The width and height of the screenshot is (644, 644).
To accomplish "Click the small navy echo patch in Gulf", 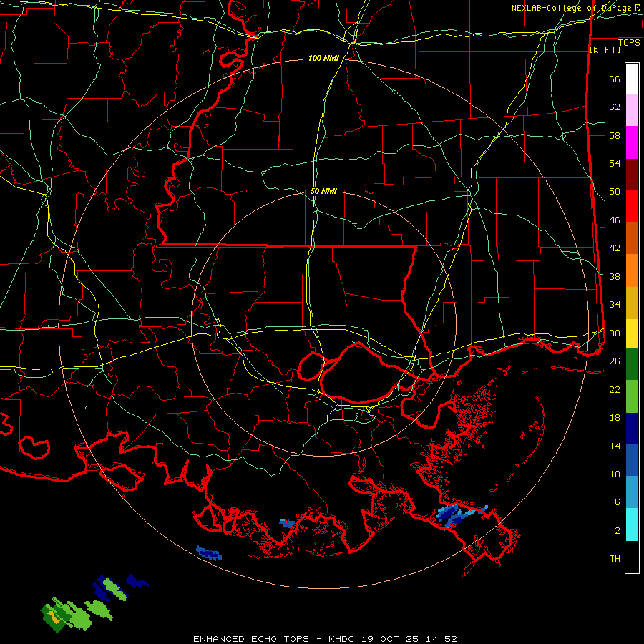I will (209, 553).
